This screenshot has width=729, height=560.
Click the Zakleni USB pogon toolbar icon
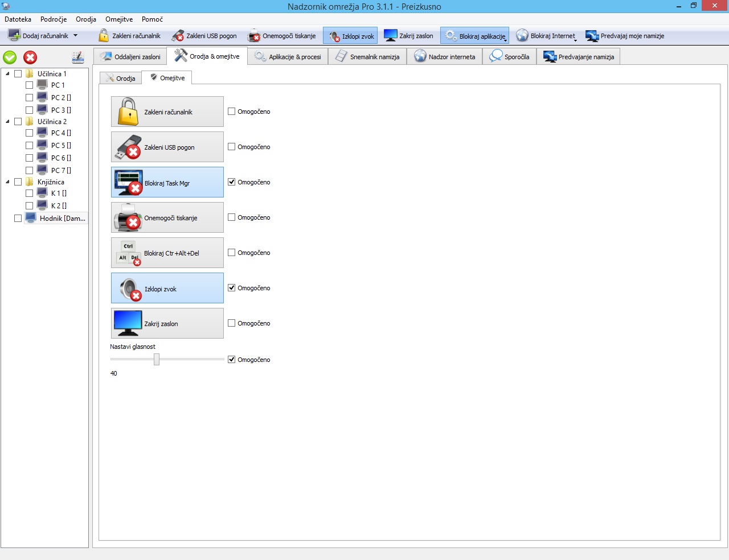pyautogui.click(x=178, y=36)
